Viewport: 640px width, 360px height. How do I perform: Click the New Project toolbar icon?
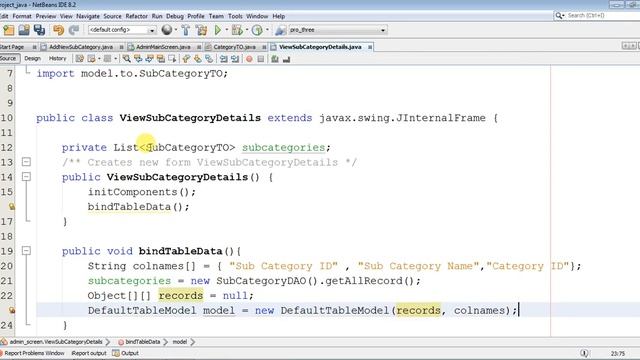tap(9, 30)
